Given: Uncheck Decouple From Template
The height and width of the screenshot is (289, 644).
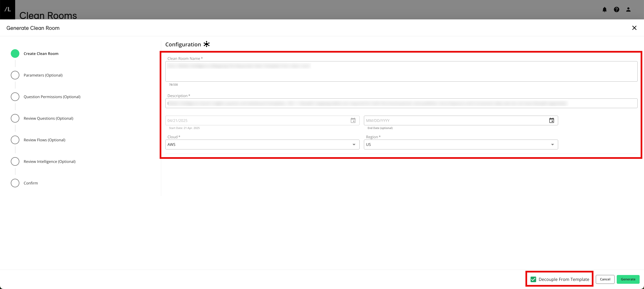Looking at the screenshot, I should click(534, 279).
